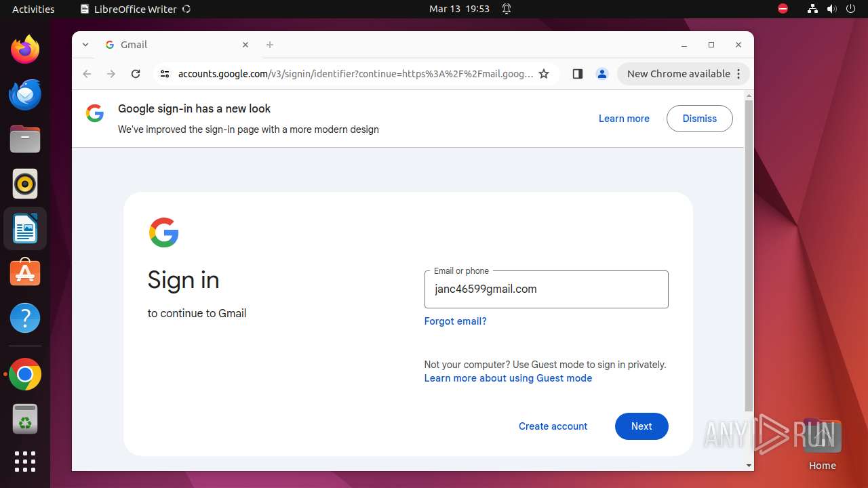
Task: Click 'Google sign-in has a new look' text
Action: click(194, 108)
